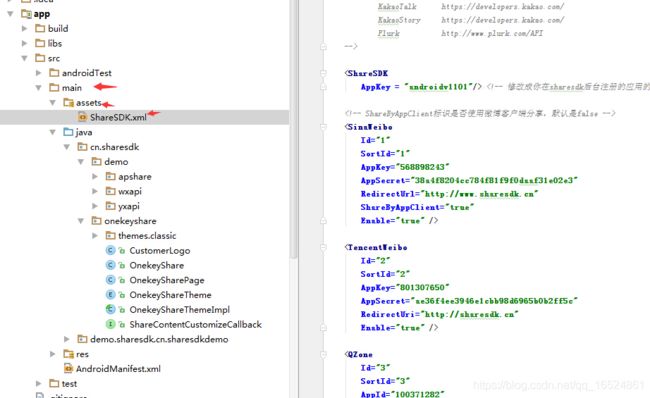Collapse the onekeyshare package arrow

[81, 221]
